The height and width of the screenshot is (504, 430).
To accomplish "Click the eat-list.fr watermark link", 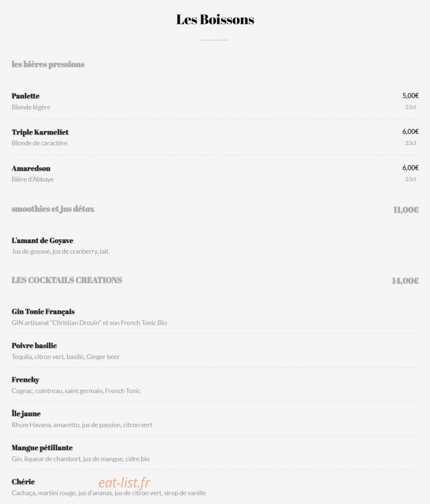I will (124, 483).
